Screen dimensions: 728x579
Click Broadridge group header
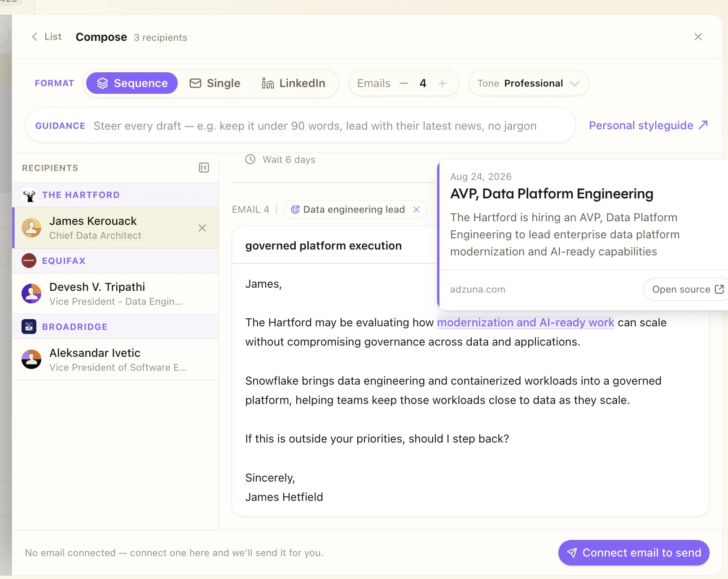(x=115, y=327)
